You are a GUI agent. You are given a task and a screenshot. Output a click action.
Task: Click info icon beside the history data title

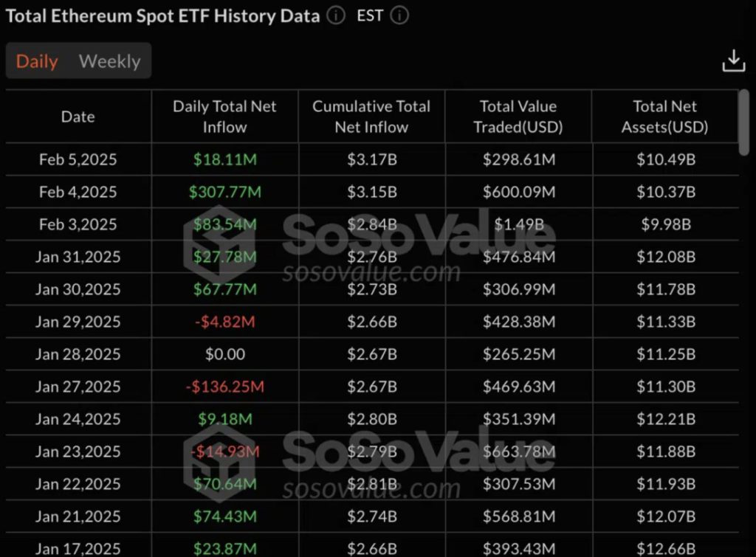coord(336,15)
